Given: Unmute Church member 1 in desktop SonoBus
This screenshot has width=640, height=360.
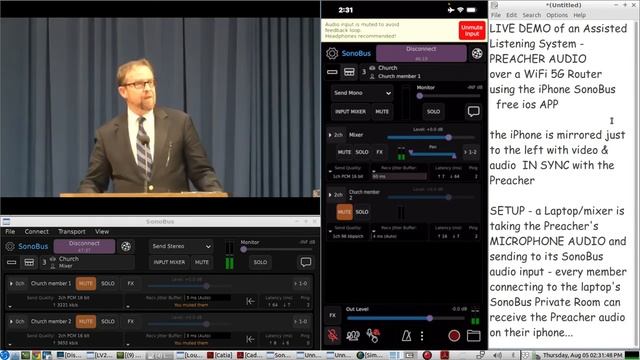Looking at the screenshot, I should pos(86,283).
